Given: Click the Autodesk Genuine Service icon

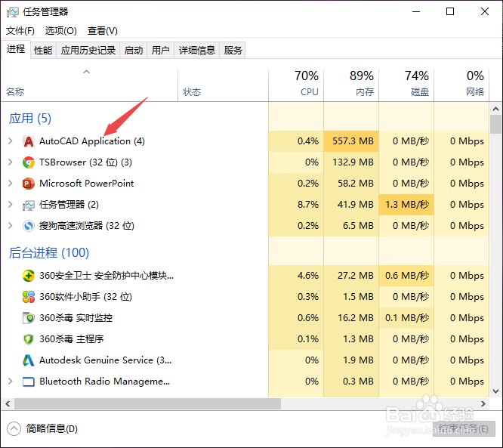Looking at the screenshot, I should (x=29, y=360).
